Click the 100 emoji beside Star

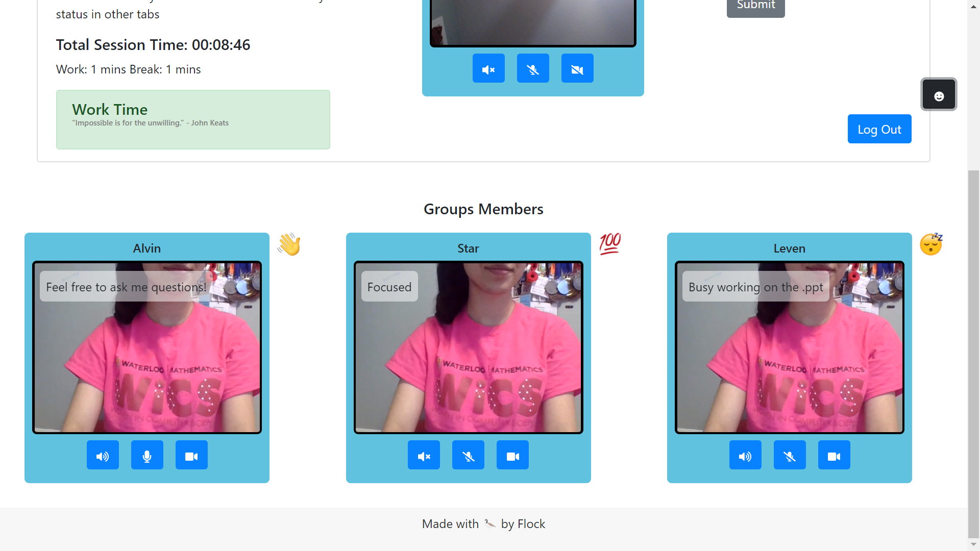[x=610, y=244]
